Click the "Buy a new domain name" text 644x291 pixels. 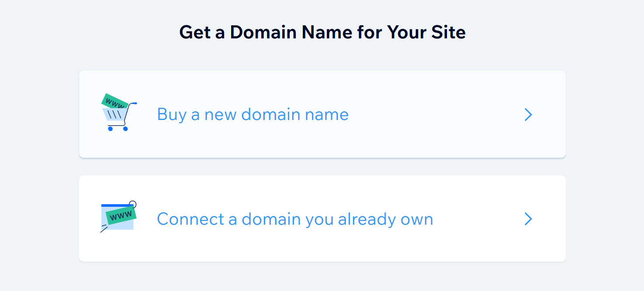253,115
